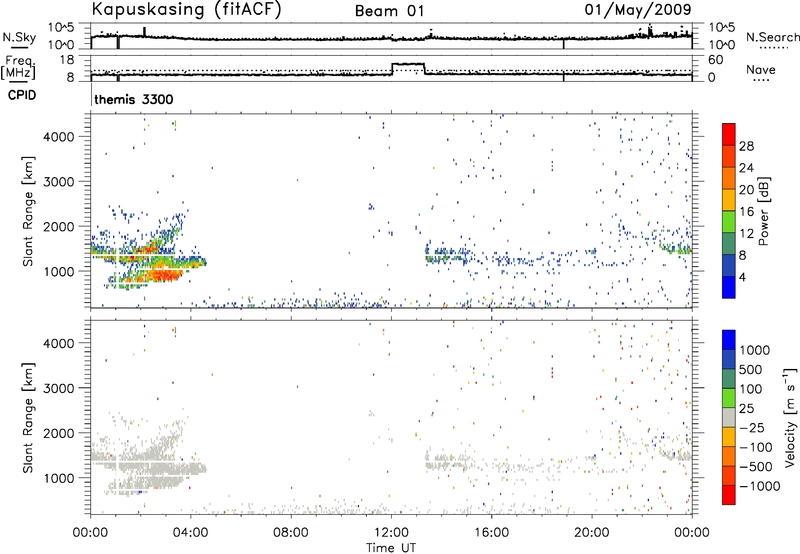This screenshot has height=554, width=800.
Task: Click the -1000 tick on velocity scale
Action: [x=759, y=486]
